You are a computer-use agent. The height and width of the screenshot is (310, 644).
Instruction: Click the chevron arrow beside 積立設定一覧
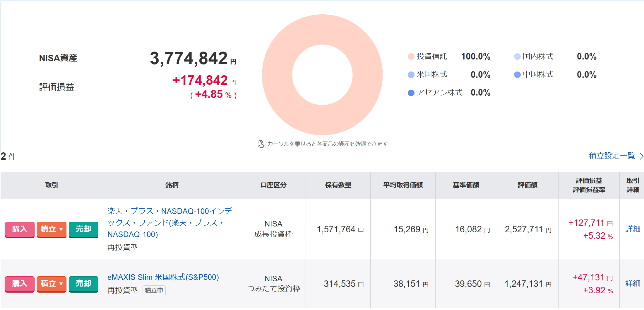pyautogui.click(x=641, y=156)
